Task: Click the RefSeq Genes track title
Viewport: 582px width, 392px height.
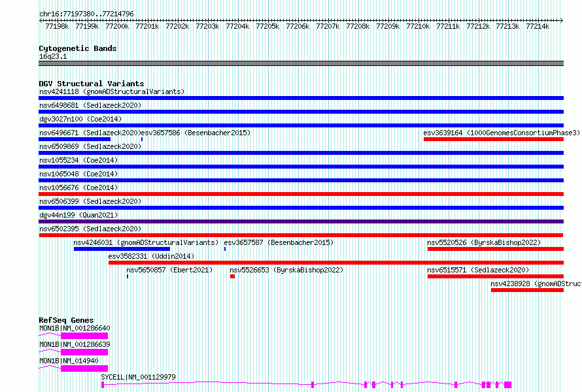Action: (x=66, y=320)
